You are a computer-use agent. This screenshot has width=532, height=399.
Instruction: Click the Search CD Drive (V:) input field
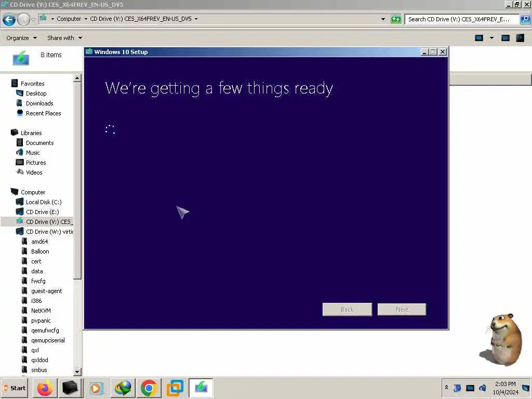click(462, 19)
